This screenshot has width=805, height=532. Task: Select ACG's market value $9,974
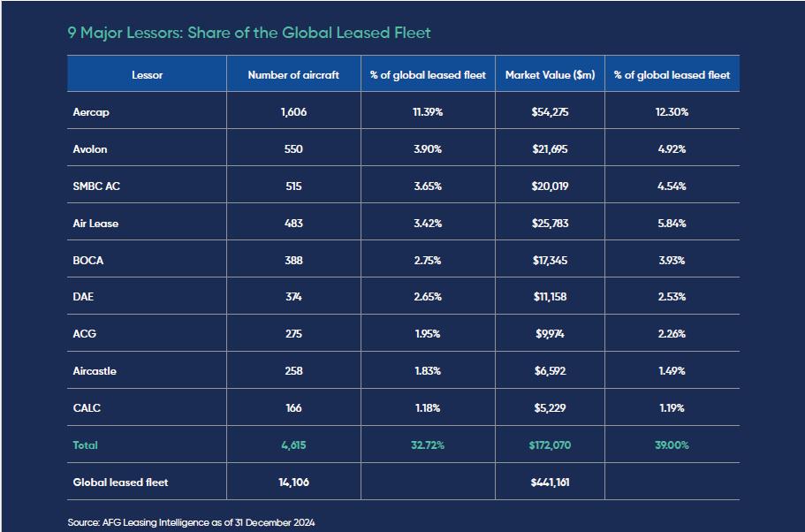coord(549,334)
